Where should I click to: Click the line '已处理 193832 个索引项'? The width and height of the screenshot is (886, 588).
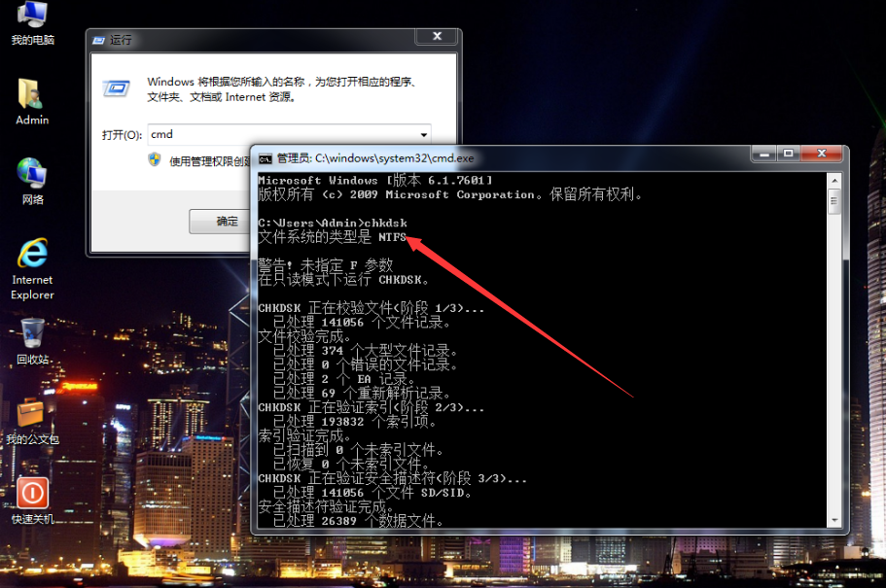[x=354, y=422]
